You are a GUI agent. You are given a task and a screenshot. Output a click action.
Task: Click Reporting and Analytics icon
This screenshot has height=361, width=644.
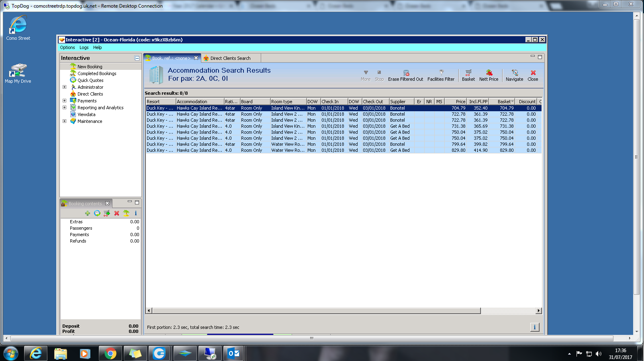(x=73, y=108)
